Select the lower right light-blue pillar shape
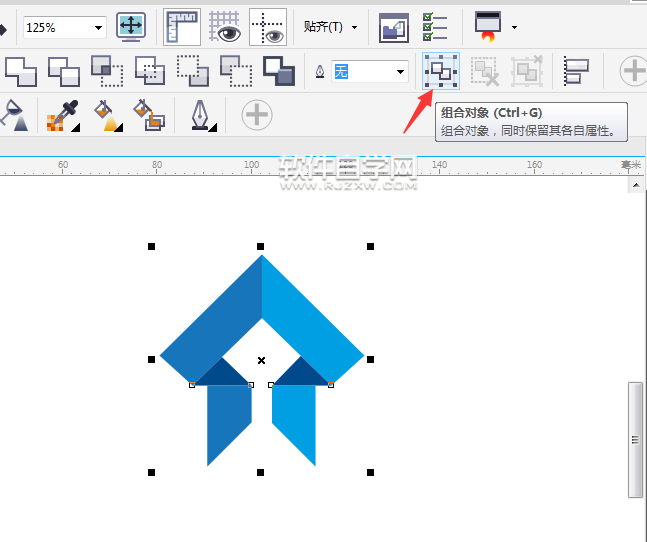Screen dimensions: 647x542 (295, 417)
